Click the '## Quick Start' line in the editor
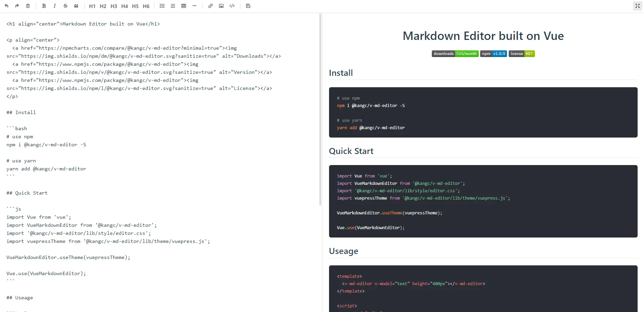This screenshot has width=644, height=312. tap(27, 193)
